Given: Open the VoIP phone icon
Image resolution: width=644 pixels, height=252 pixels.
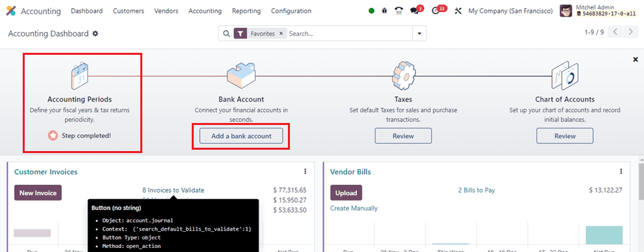Looking at the screenshot, I should (x=398, y=11).
